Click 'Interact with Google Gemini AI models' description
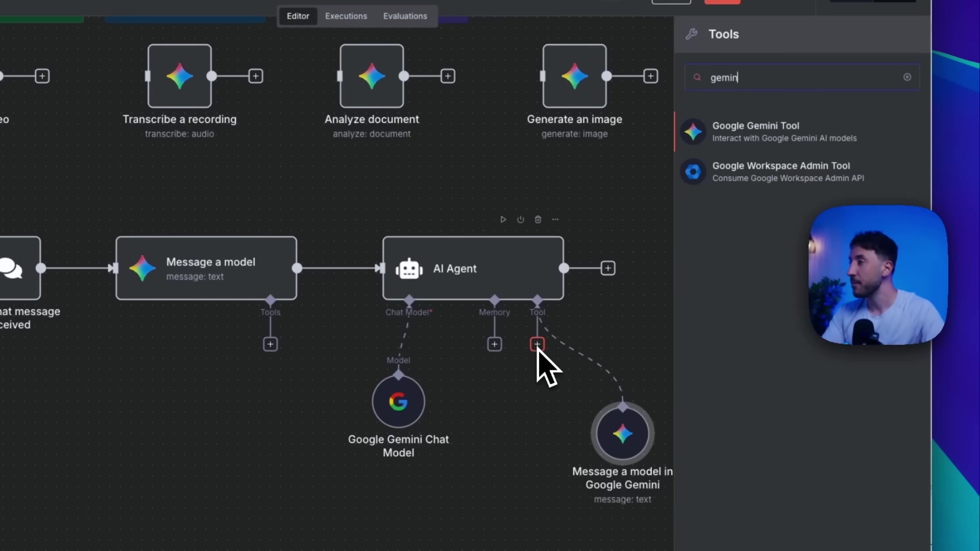The height and width of the screenshot is (551, 980). pyautogui.click(x=785, y=138)
